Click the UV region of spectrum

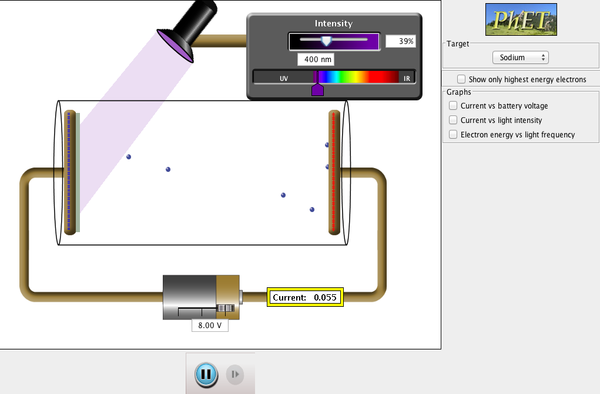coord(284,78)
